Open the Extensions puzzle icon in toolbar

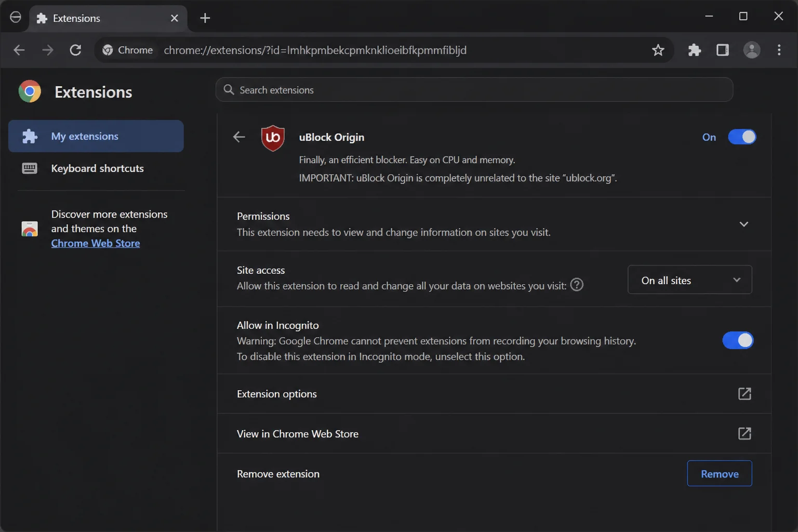pyautogui.click(x=695, y=50)
